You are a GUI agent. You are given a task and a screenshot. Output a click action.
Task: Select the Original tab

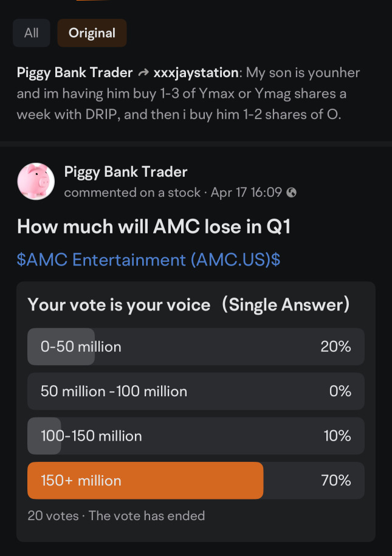tap(92, 33)
